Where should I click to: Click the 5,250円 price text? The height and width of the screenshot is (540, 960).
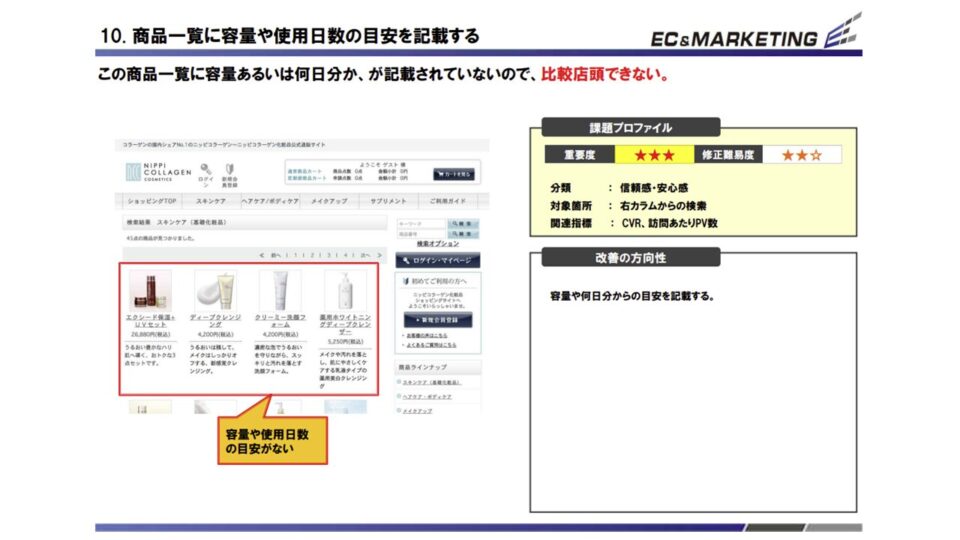(345, 341)
